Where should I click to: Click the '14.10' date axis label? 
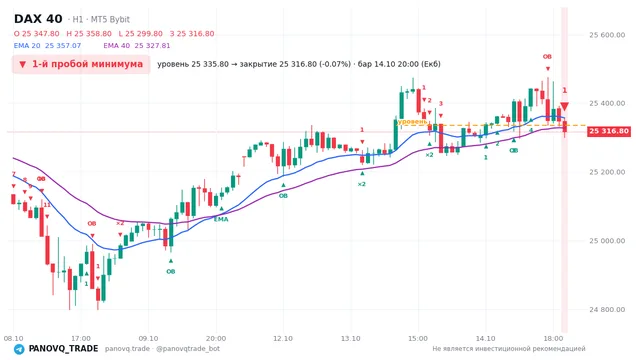click(x=485, y=338)
